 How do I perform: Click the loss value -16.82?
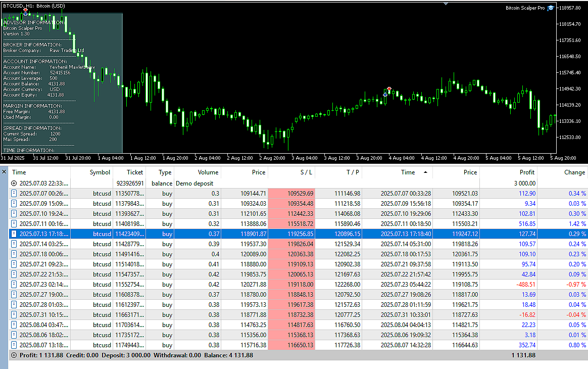[527, 315]
